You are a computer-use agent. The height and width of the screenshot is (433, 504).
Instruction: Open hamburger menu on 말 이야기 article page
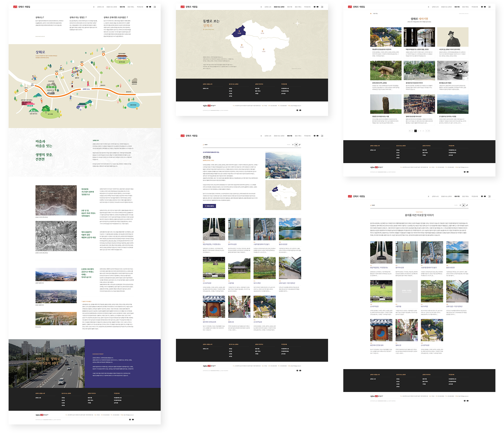coord(489,196)
